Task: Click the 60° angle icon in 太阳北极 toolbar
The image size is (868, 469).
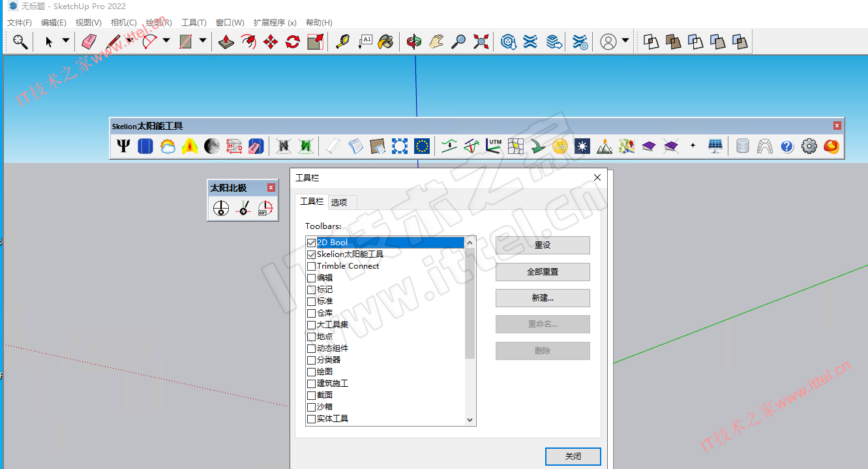Action: coord(265,209)
